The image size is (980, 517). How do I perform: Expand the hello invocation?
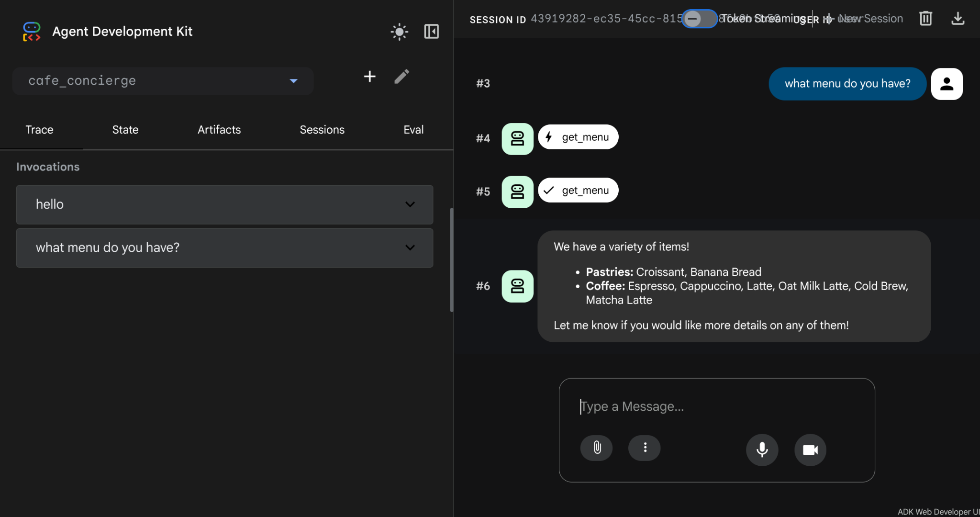click(x=224, y=204)
